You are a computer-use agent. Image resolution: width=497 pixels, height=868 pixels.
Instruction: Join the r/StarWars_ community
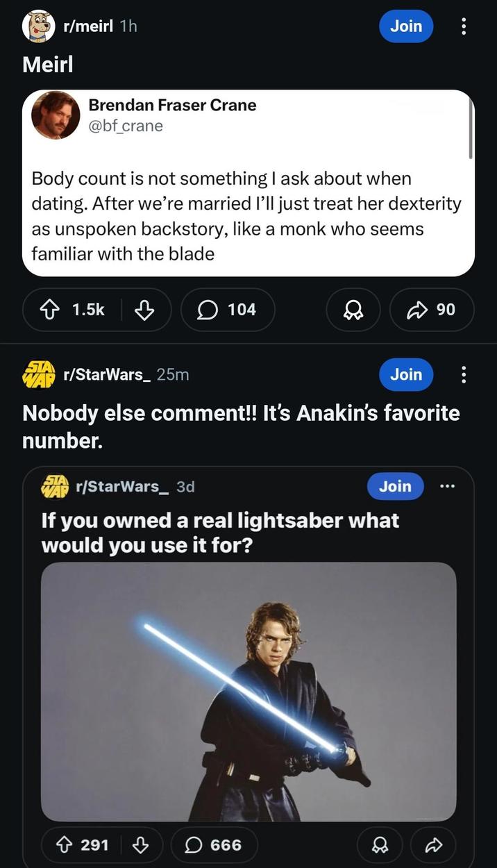point(406,374)
